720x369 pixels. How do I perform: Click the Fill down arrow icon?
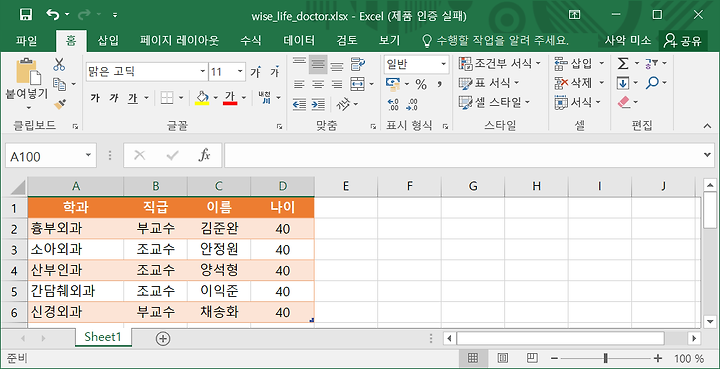[623, 83]
